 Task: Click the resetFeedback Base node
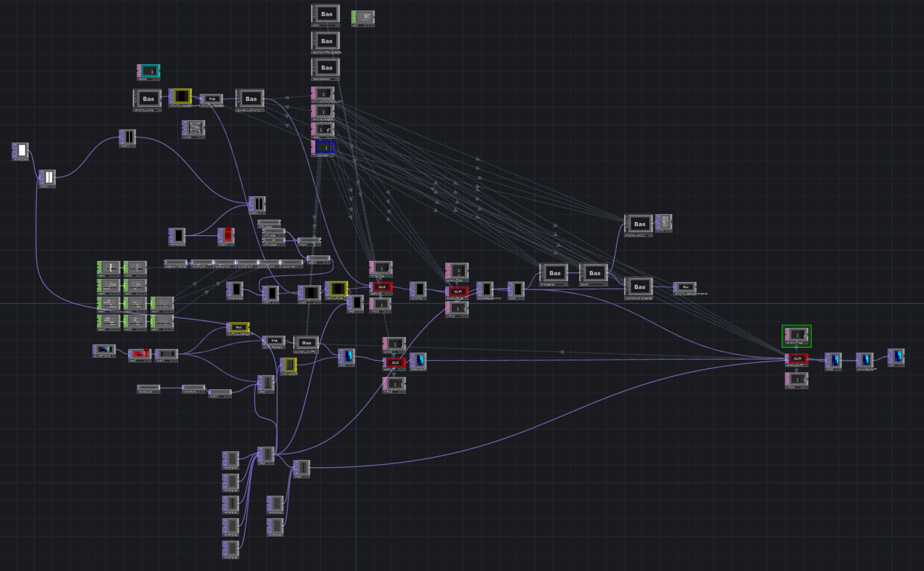pos(326,68)
